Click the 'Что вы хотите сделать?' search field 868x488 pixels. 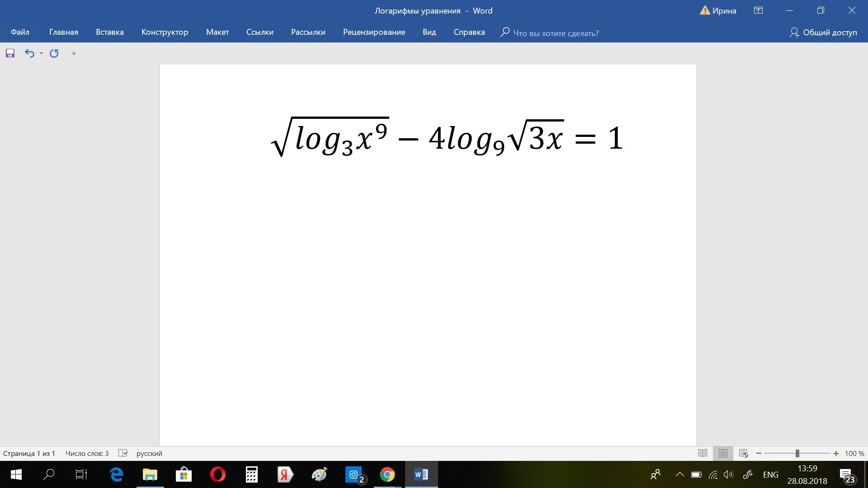click(x=556, y=33)
